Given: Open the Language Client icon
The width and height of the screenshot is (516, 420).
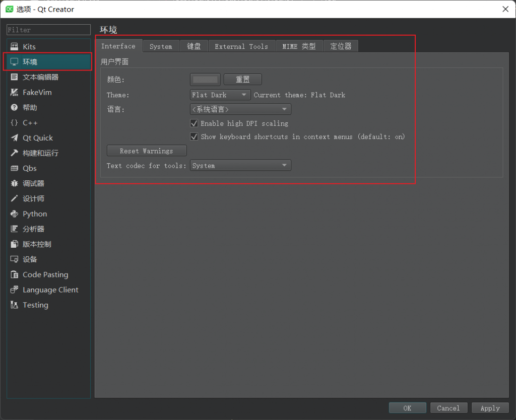Looking at the screenshot, I should (14, 290).
